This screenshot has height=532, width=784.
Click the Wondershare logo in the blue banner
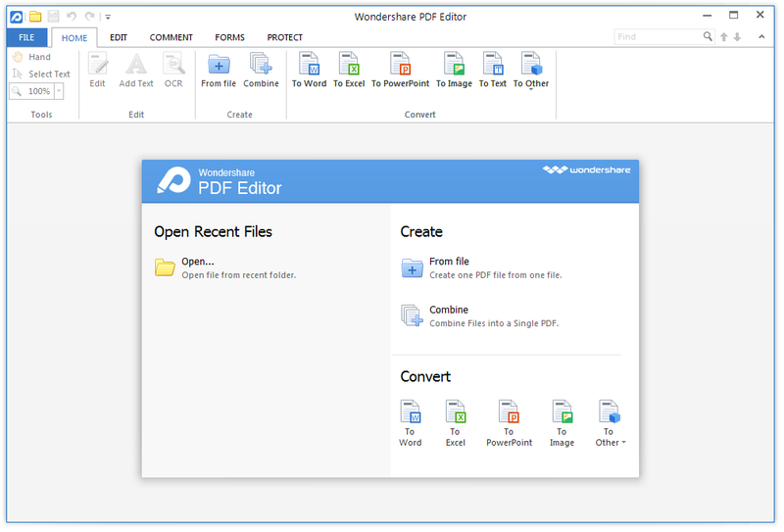coord(586,170)
